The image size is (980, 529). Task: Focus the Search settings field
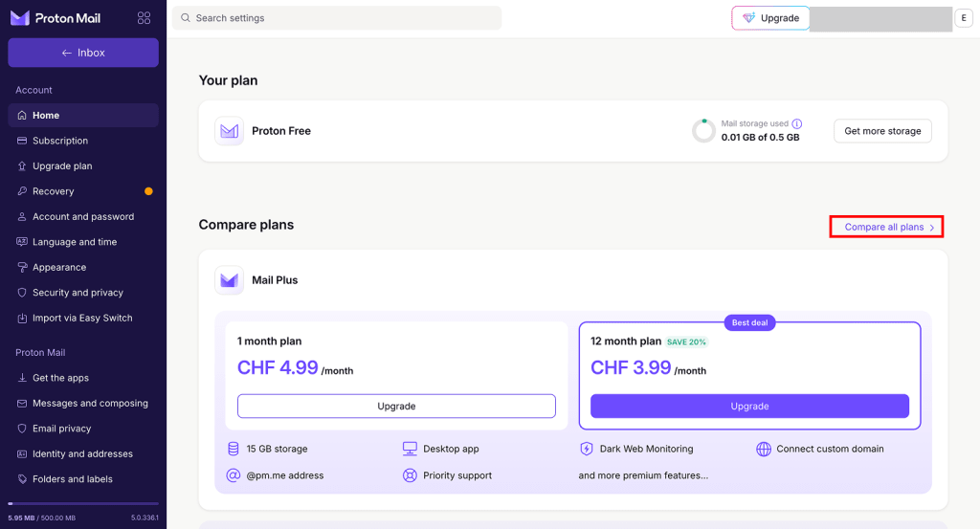coord(337,18)
